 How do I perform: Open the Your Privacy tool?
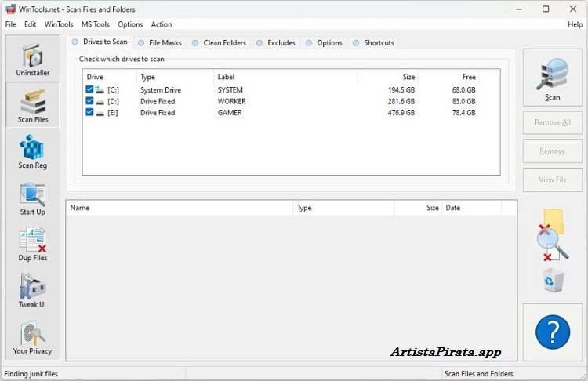pos(33,338)
